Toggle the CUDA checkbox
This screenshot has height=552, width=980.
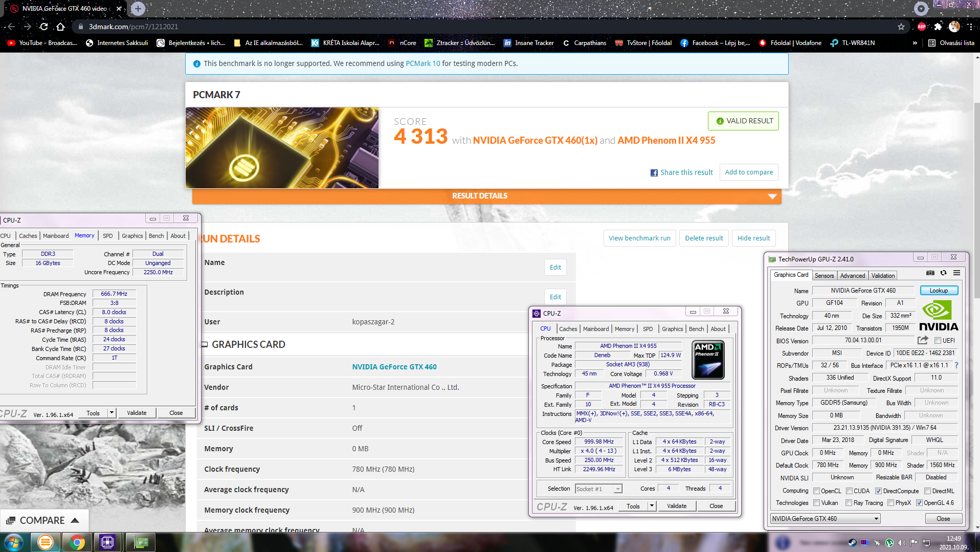(849, 491)
